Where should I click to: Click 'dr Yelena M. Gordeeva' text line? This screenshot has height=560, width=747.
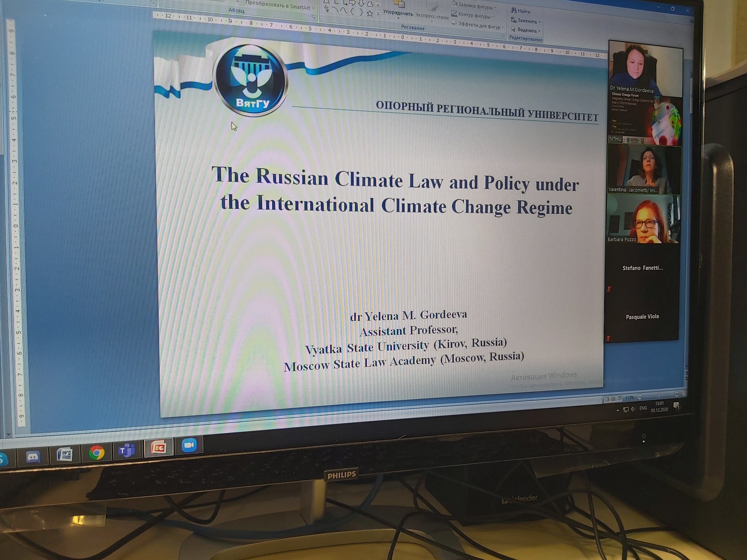click(x=409, y=316)
